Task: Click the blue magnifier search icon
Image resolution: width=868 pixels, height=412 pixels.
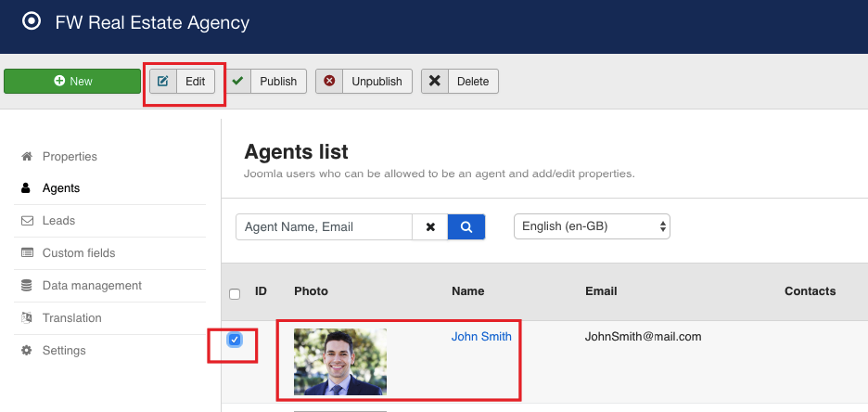Action: point(466,226)
